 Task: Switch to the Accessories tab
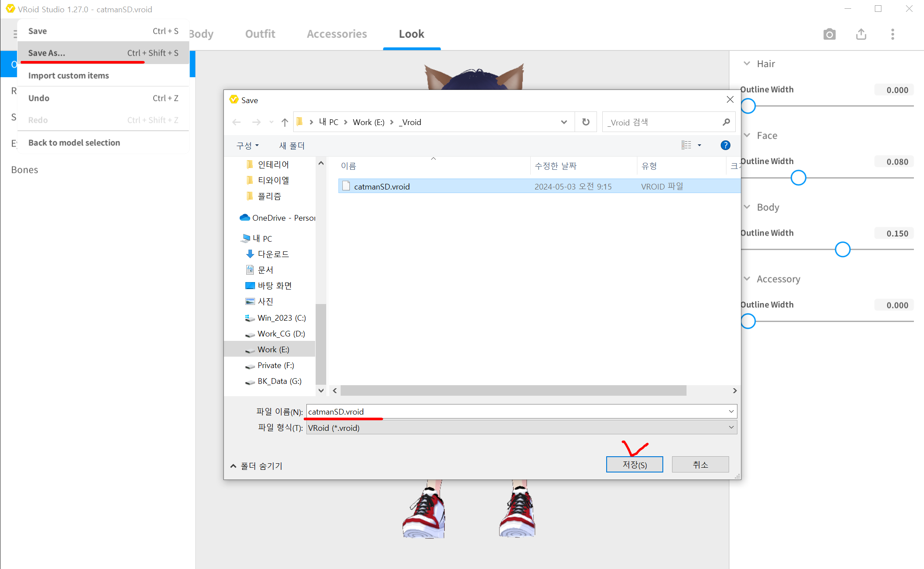pos(337,34)
